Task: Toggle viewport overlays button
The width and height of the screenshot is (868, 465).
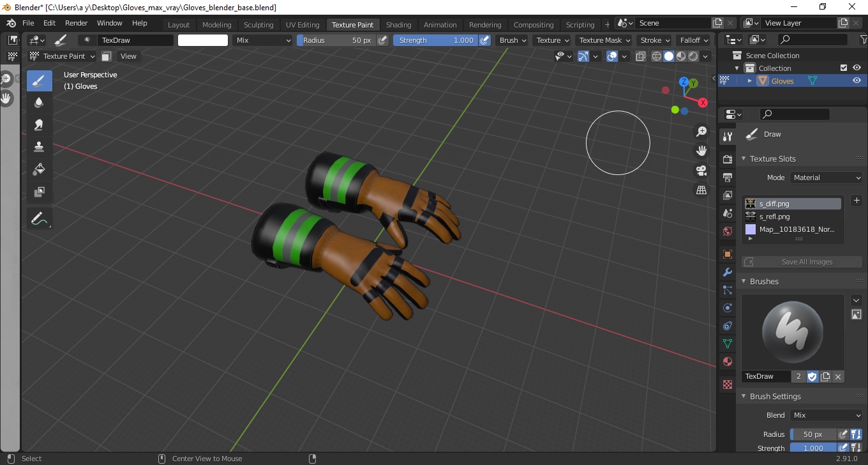Action: pos(611,56)
